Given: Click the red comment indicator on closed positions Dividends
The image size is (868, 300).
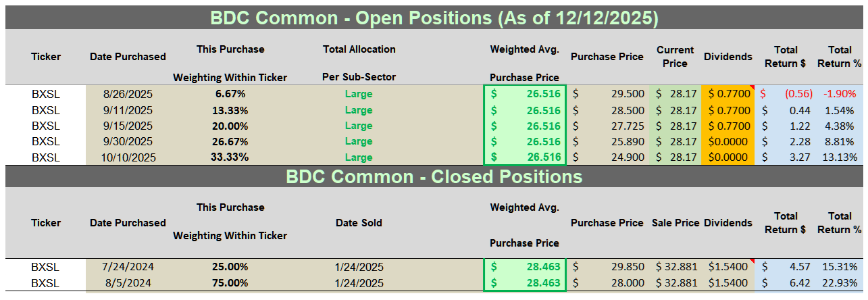Looking at the screenshot, I should pos(752,261).
